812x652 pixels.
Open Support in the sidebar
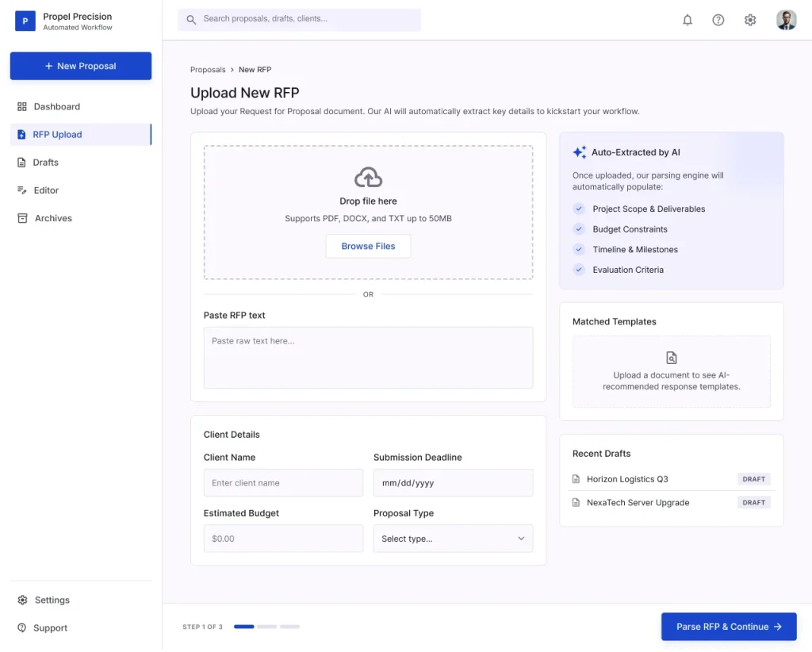pyautogui.click(x=81, y=627)
